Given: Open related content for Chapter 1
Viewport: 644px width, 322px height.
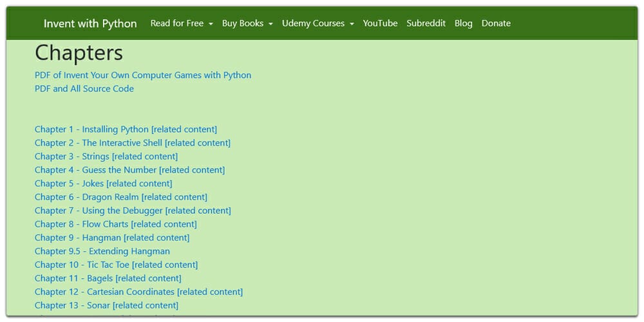Looking at the screenshot, I should tap(184, 129).
